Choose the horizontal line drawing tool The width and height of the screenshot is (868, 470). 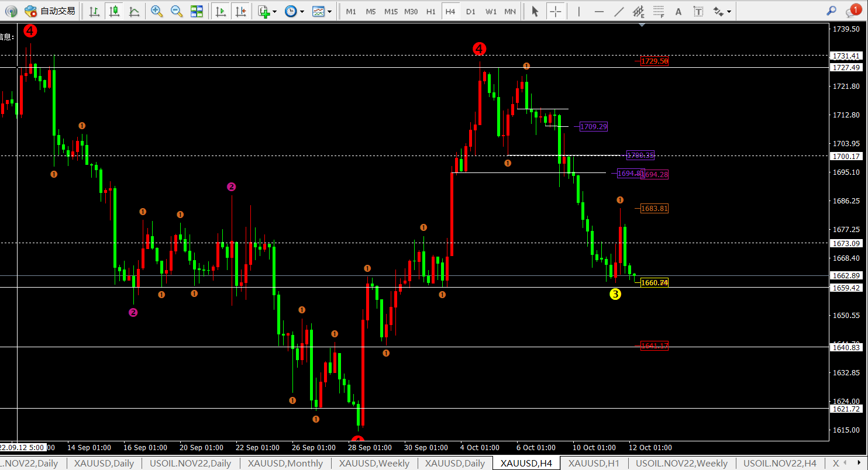point(599,11)
